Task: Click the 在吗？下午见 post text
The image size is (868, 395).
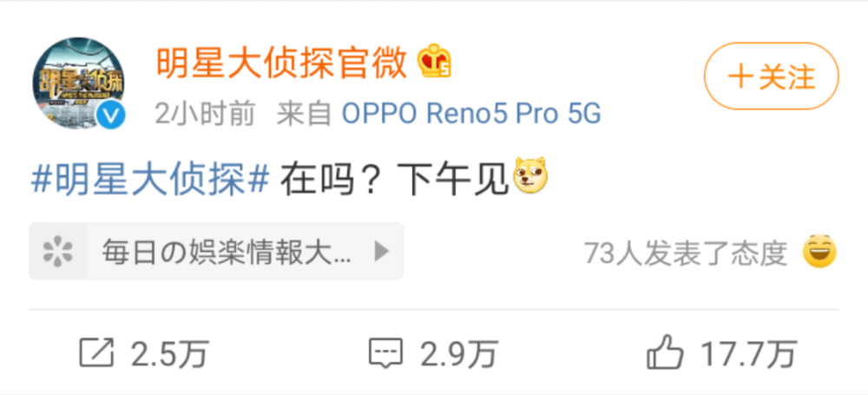Action: pos(394,180)
